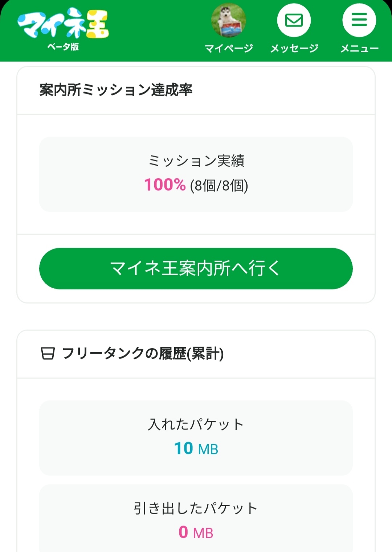Tap the マイページ label
Viewport: 392px width, 552px height.
point(229,48)
